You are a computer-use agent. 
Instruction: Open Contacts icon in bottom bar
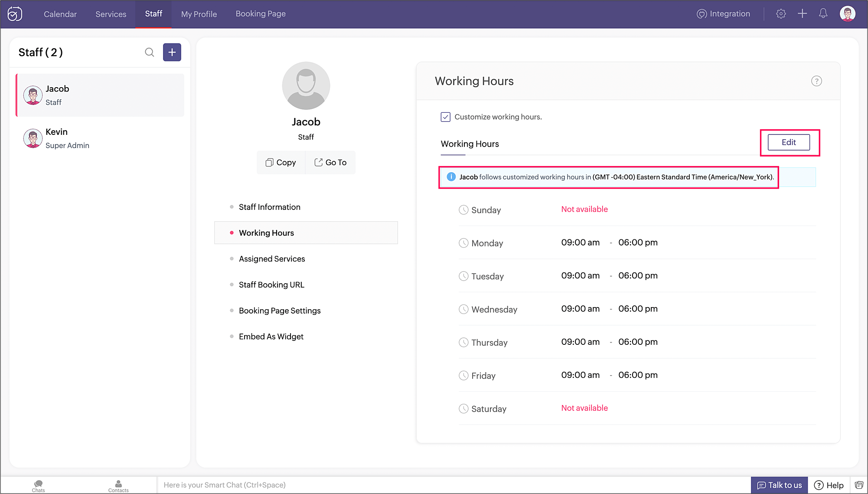pyautogui.click(x=118, y=485)
